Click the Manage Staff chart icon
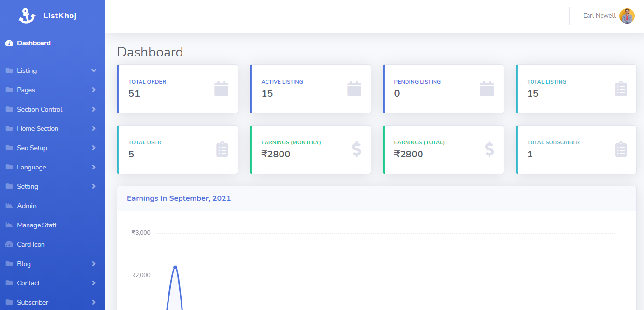The height and width of the screenshot is (310, 644). [x=9, y=225]
